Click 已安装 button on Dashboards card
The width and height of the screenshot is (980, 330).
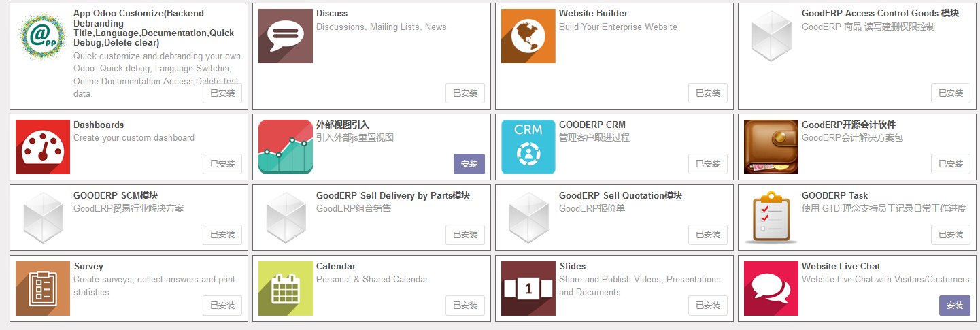point(222,164)
